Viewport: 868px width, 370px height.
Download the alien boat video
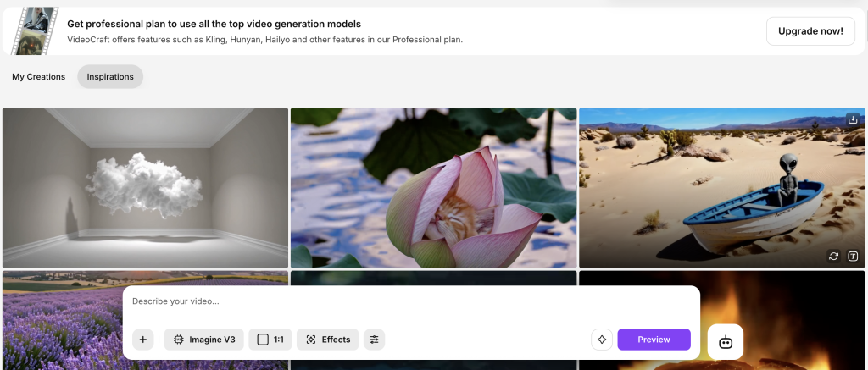point(853,119)
